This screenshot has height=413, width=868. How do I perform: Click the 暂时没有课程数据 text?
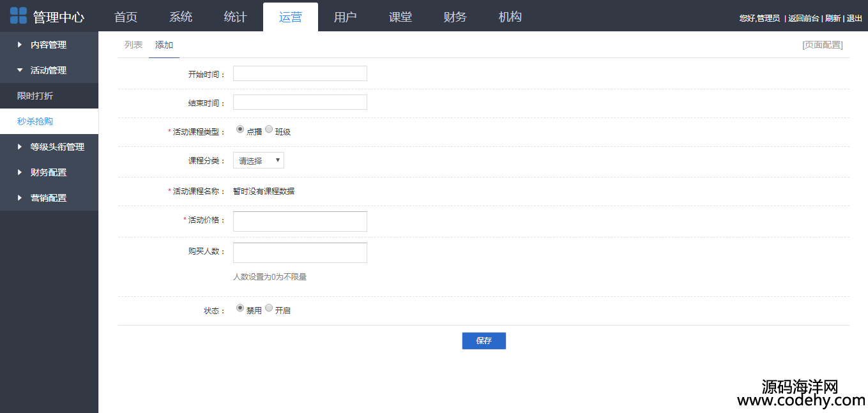tap(264, 191)
